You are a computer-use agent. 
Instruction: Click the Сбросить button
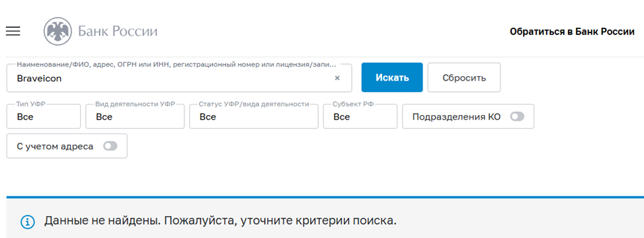[x=464, y=77]
